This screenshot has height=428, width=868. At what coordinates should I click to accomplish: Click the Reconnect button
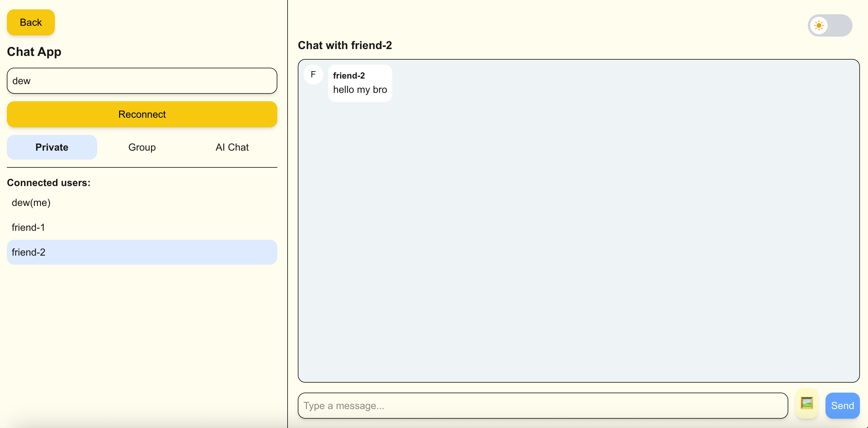coord(142,114)
